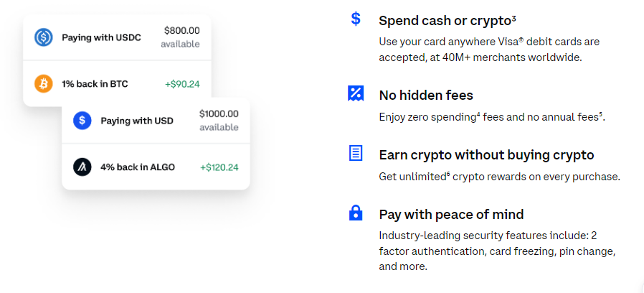644x293 pixels.
Task: Select the Paying with USDC row
Action: (117, 37)
